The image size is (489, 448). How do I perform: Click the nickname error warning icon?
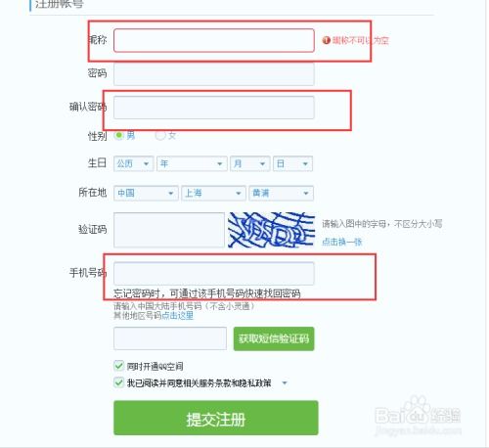click(x=326, y=40)
